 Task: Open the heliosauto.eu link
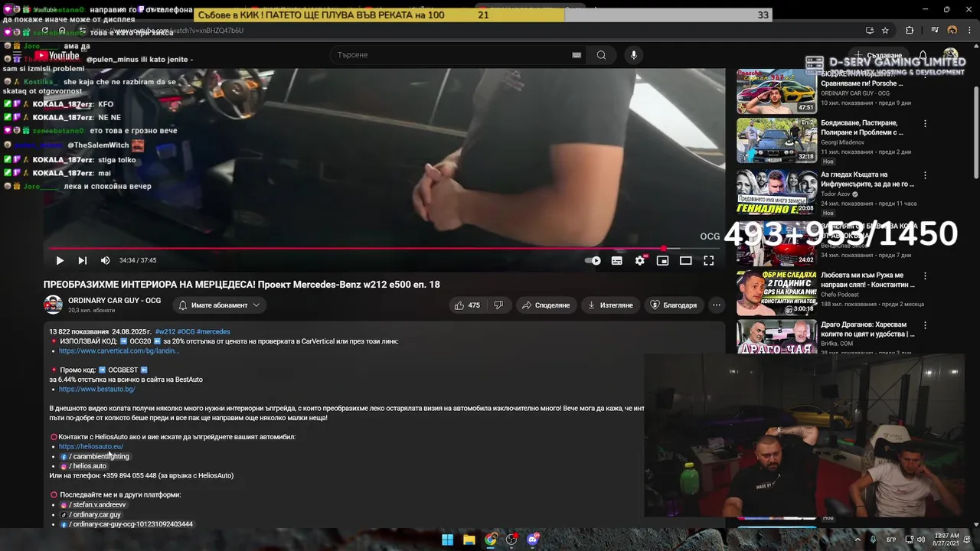click(90, 446)
